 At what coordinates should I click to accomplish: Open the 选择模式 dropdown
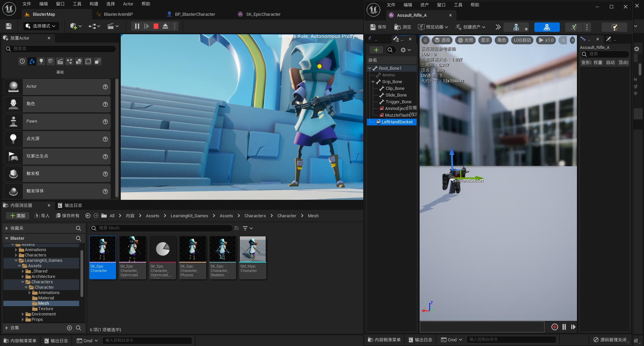41,26
